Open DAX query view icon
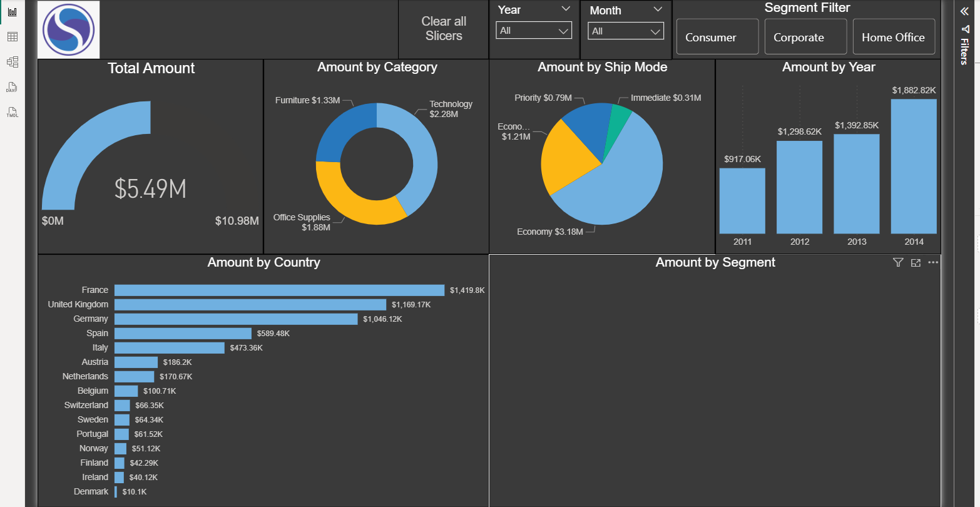Image resolution: width=980 pixels, height=507 pixels. pyautogui.click(x=12, y=87)
